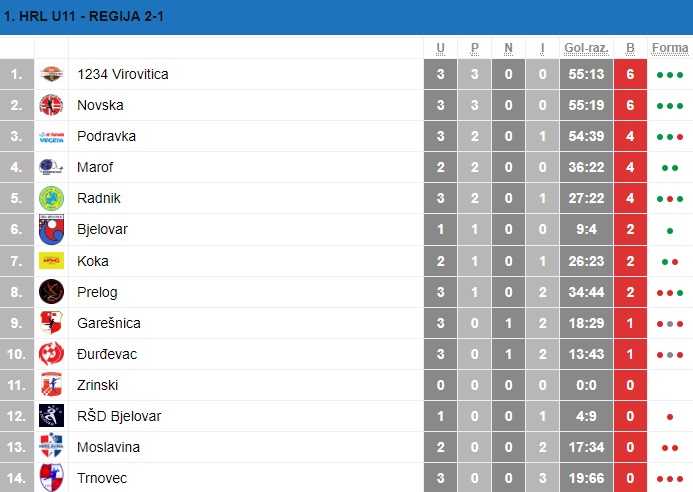Click the 1234 Virovitica club logo

(51, 74)
